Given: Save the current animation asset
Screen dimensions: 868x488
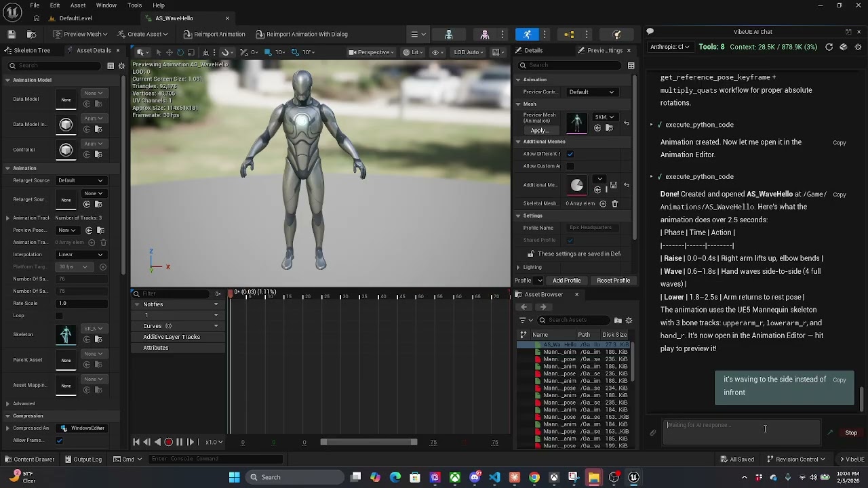Looking at the screenshot, I should 12,34.
